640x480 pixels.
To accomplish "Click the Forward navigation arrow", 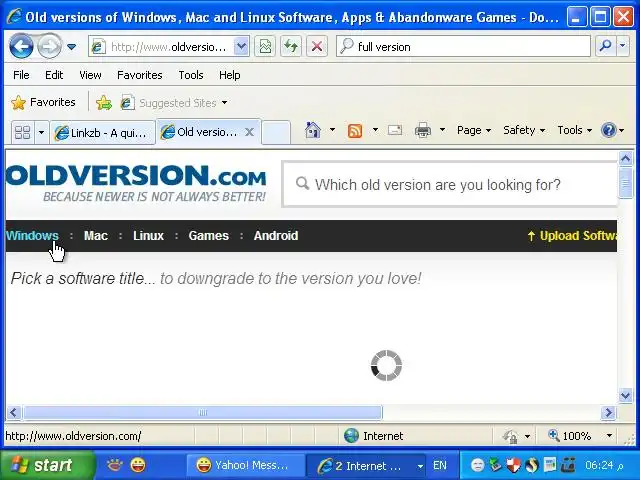I will 49,46.
